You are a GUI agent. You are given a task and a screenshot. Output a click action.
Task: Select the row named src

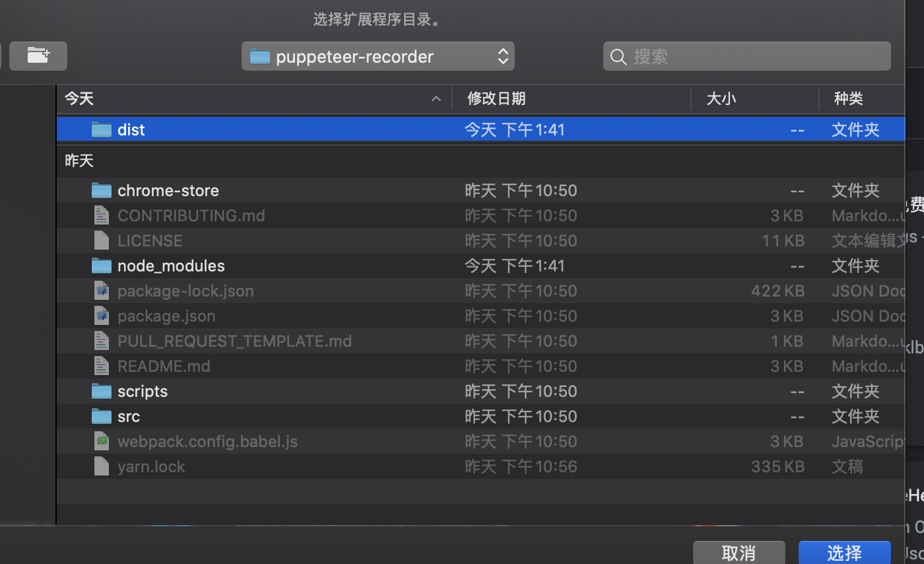coord(480,416)
